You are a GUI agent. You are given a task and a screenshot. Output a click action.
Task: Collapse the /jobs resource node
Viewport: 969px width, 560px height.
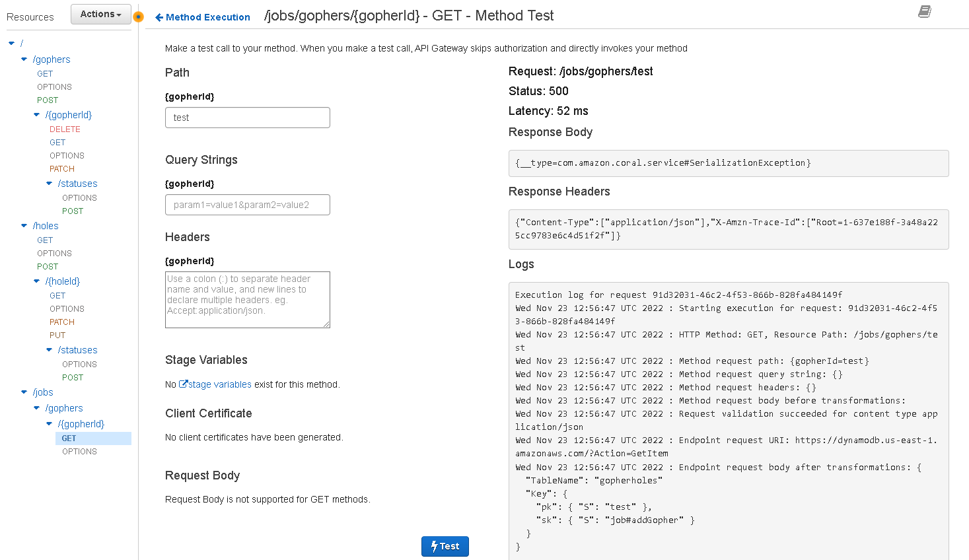pos(24,392)
